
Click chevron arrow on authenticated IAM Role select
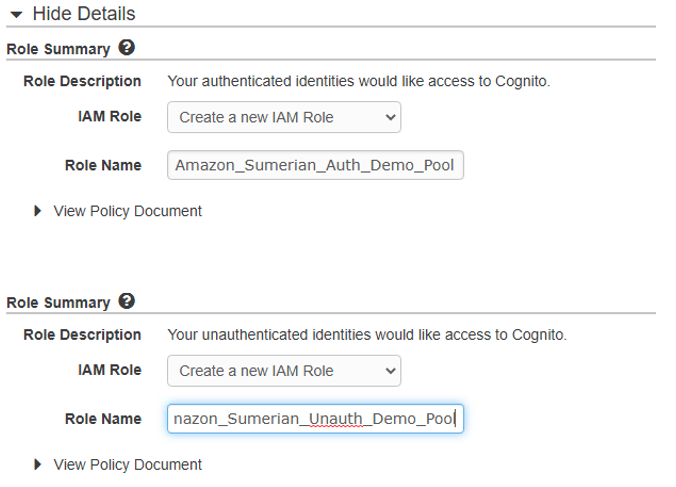point(389,117)
